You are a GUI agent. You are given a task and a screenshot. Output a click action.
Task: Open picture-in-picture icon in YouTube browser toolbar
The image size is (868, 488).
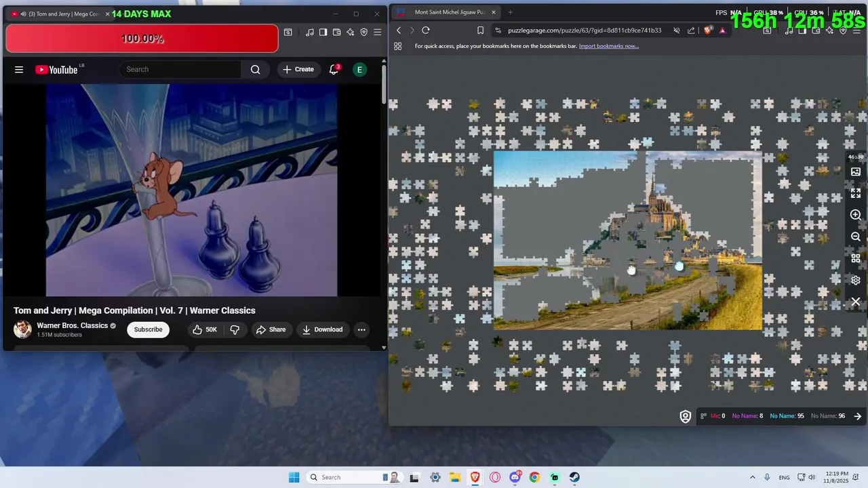click(288, 32)
